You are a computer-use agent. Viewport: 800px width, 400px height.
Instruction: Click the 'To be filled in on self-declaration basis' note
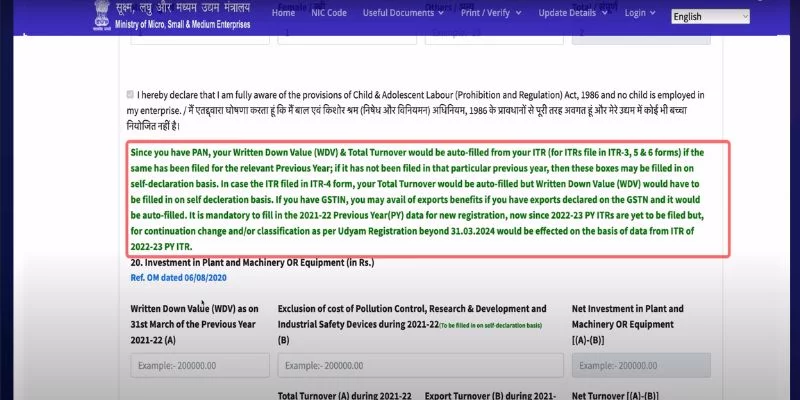point(490,326)
